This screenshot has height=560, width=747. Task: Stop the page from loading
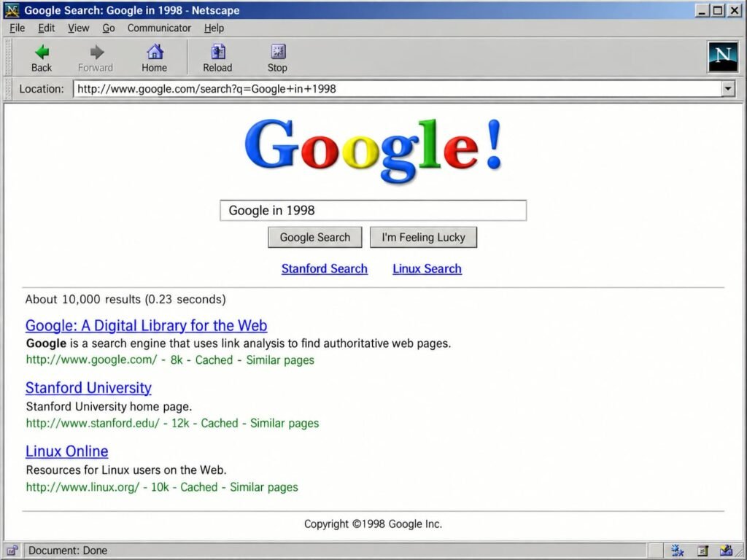click(277, 58)
